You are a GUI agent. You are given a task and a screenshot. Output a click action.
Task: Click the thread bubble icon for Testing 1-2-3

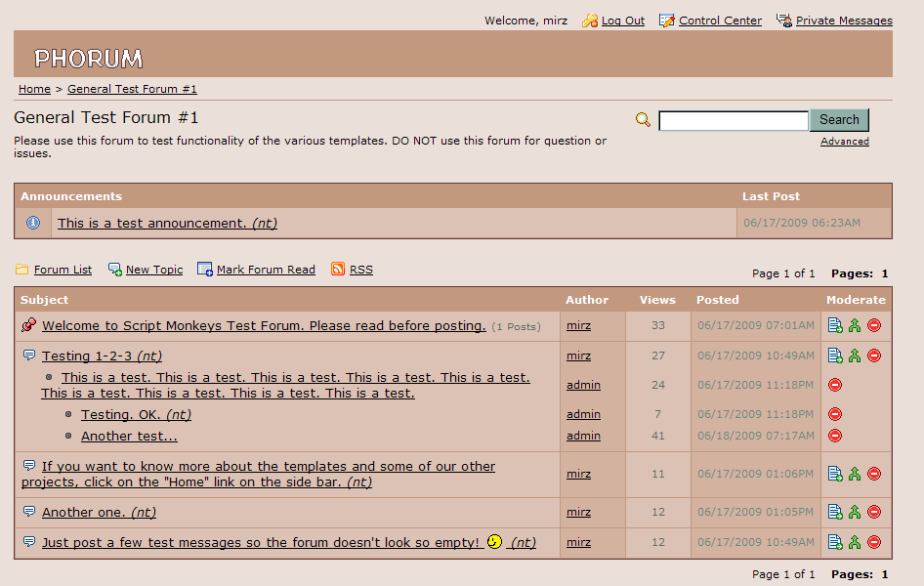click(x=29, y=356)
